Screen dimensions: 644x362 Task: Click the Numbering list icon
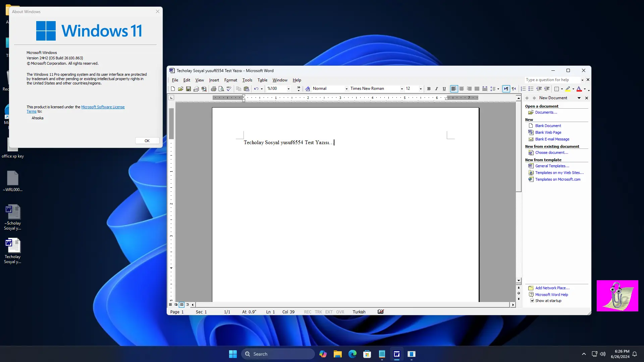click(x=523, y=89)
